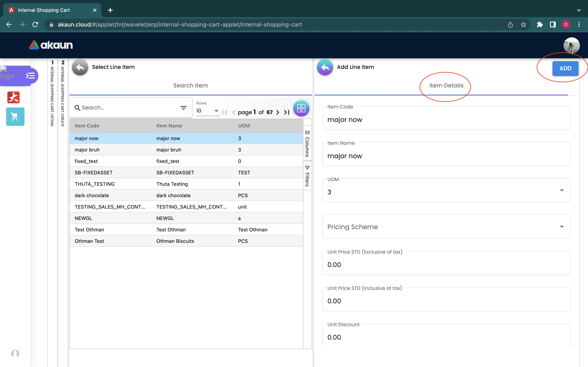The height and width of the screenshot is (367, 588).
Task: Switch to the Item Details tab
Action: (446, 85)
